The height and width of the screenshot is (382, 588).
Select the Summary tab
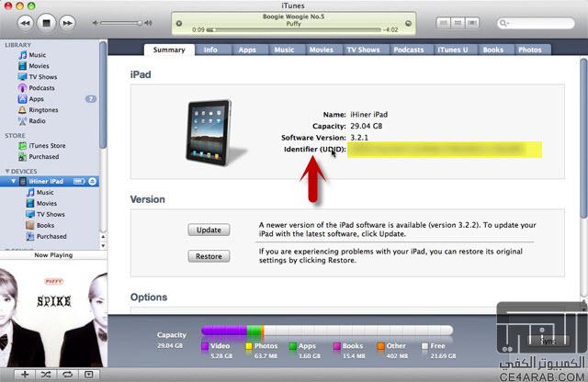pos(169,50)
